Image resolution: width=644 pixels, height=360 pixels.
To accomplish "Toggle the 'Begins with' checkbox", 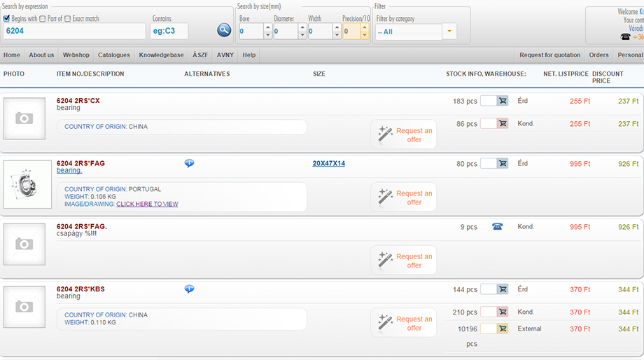I will pos(7,19).
